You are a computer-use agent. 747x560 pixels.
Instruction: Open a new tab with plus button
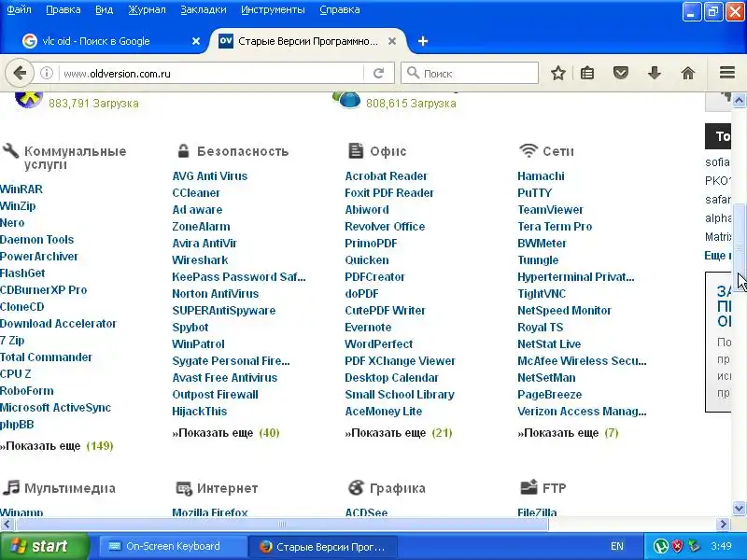coord(423,41)
